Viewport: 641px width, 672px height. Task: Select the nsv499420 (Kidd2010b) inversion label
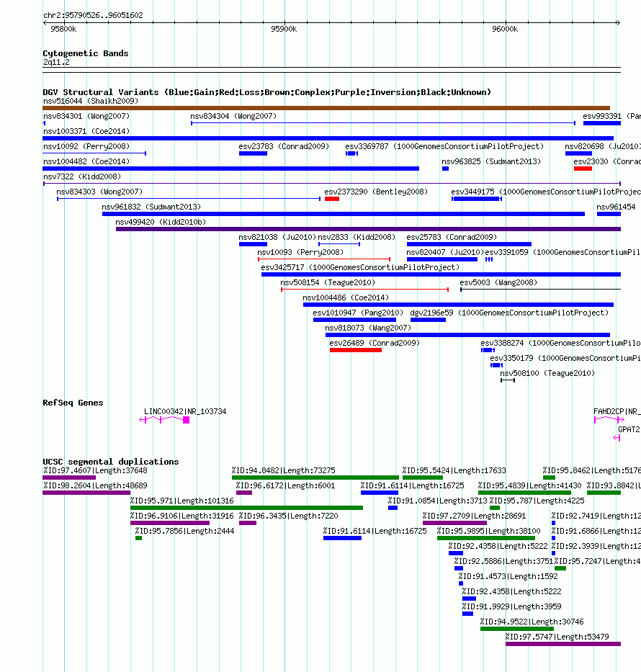tap(161, 222)
